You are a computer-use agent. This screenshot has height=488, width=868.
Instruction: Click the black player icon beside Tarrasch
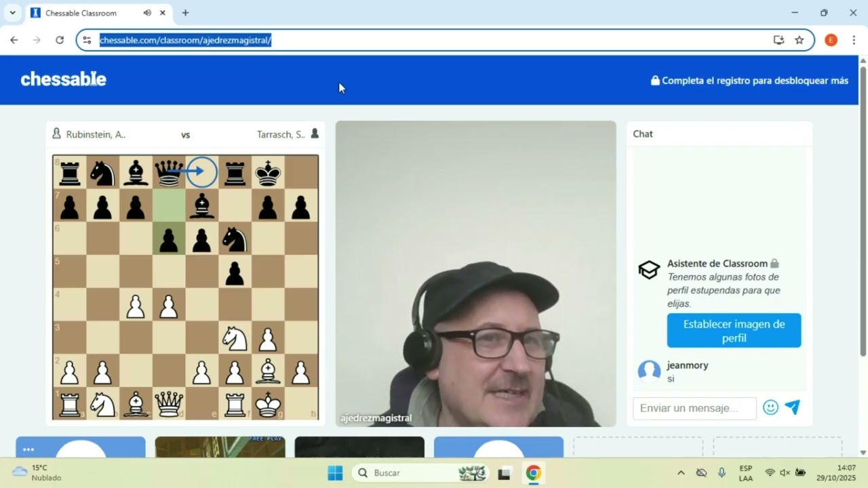click(315, 134)
